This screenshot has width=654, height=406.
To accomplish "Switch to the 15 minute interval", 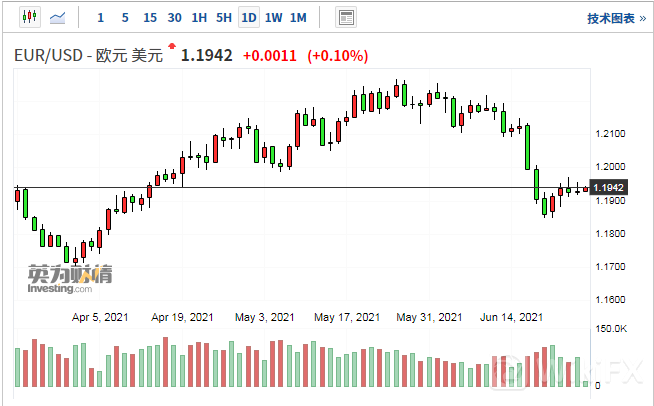I will coord(150,18).
